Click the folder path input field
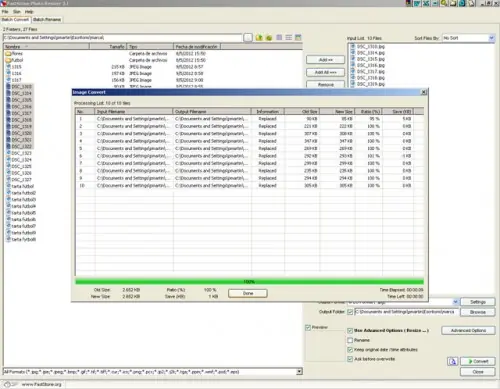Screen dimensions: 500x389 pyautogui.click(x=122, y=38)
